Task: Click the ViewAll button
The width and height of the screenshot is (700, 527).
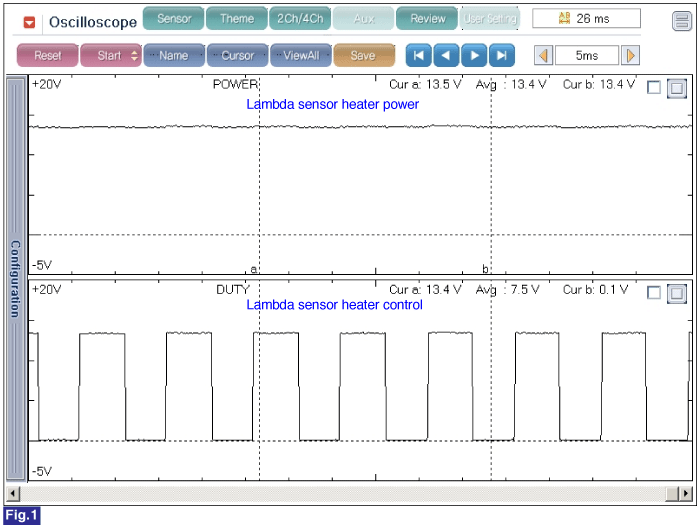Action: pos(301,55)
